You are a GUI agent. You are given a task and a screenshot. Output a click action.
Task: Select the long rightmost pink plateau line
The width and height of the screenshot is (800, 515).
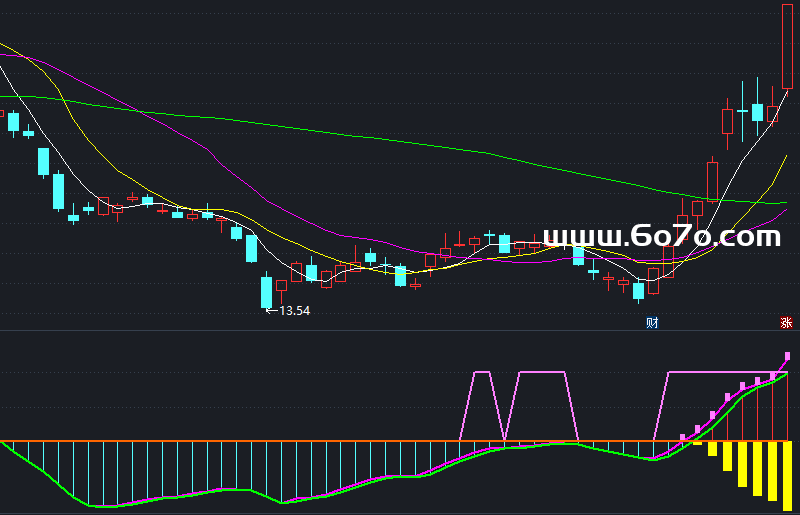tap(720, 372)
